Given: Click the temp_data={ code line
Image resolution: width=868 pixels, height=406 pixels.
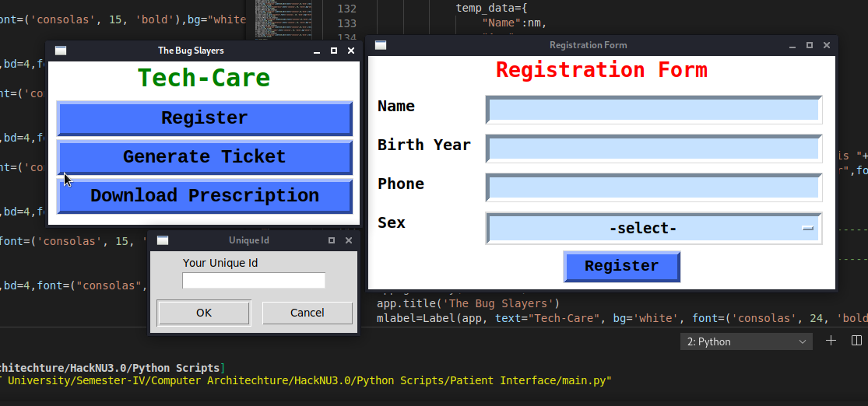Looking at the screenshot, I should click(x=492, y=9).
